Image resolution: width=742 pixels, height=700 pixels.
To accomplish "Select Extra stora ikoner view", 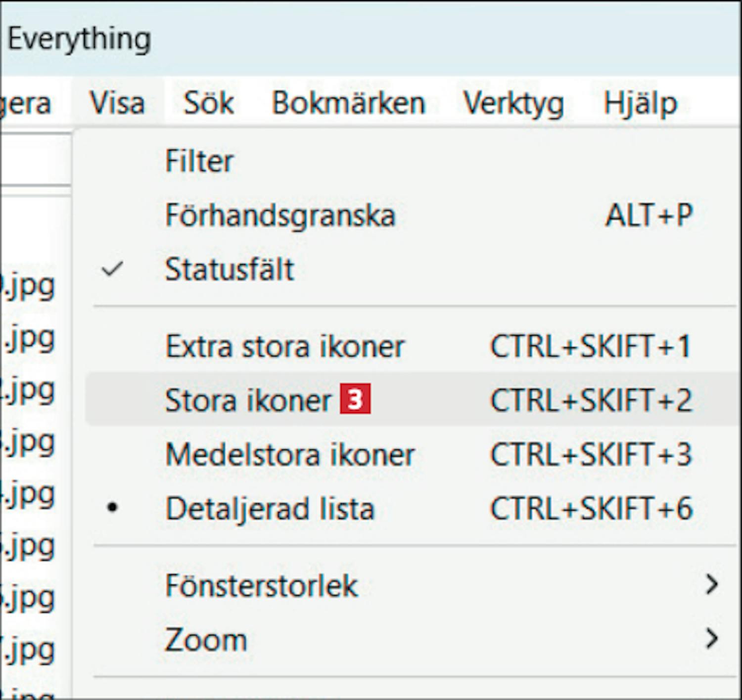I will [x=285, y=346].
